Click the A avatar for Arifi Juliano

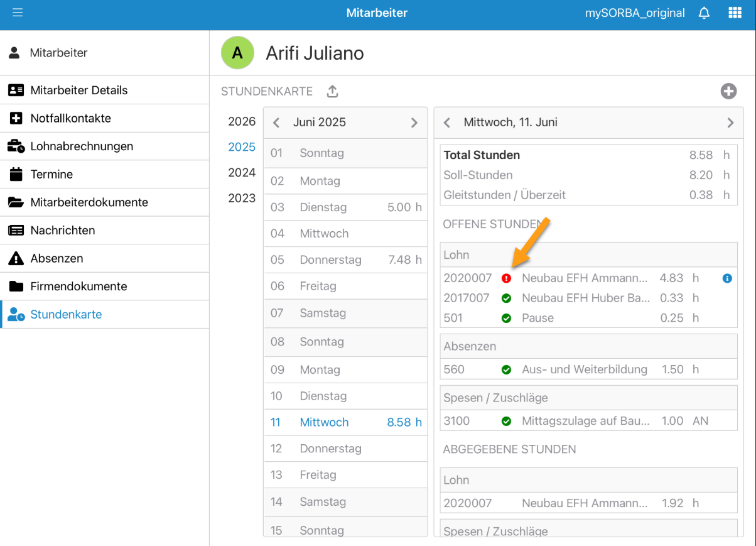[x=237, y=53]
